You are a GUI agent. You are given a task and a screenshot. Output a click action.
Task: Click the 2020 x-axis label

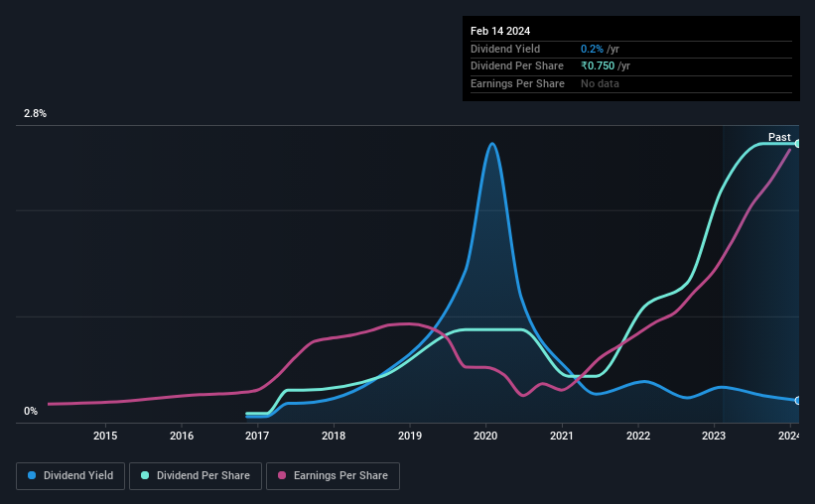(x=485, y=436)
